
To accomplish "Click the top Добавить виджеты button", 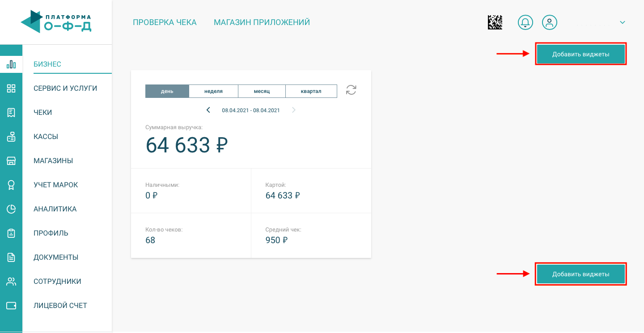I will click(x=580, y=54).
